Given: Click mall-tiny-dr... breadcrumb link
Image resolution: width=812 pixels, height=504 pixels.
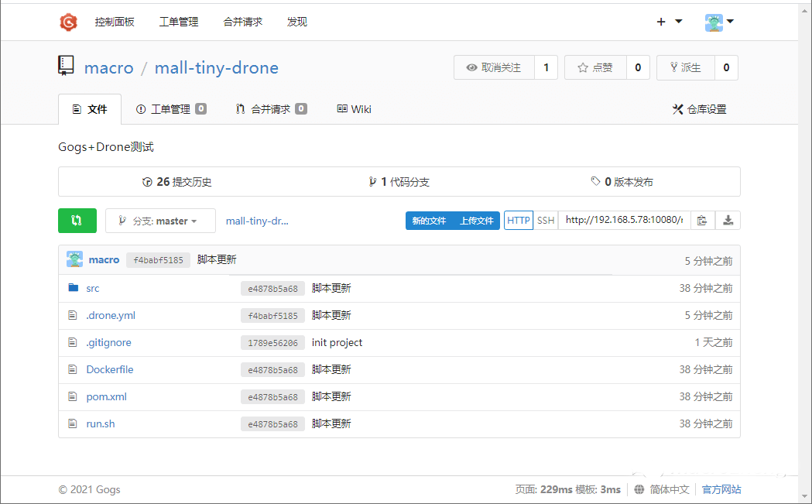Looking at the screenshot, I should [257, 221].
